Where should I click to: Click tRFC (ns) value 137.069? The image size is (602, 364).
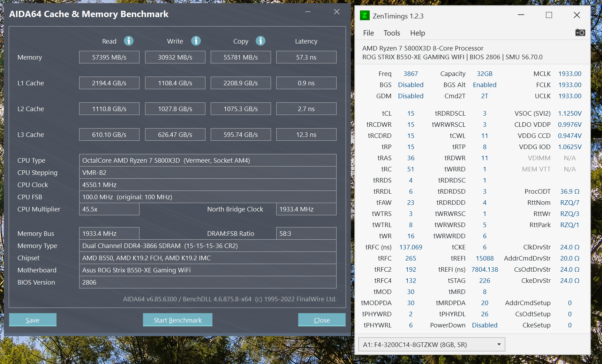click(x=411, y=247)
